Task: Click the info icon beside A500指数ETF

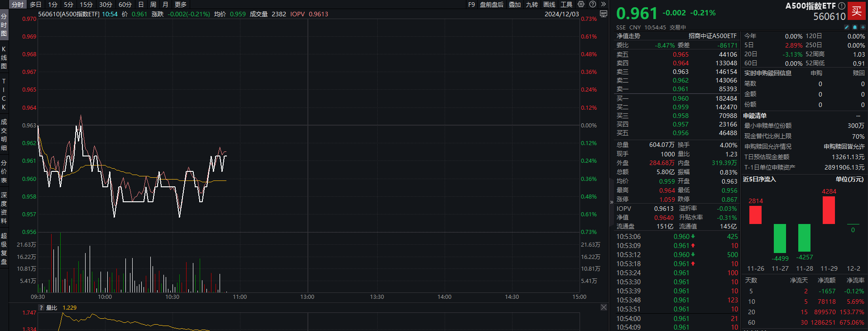Action: (x=842, y=6)
